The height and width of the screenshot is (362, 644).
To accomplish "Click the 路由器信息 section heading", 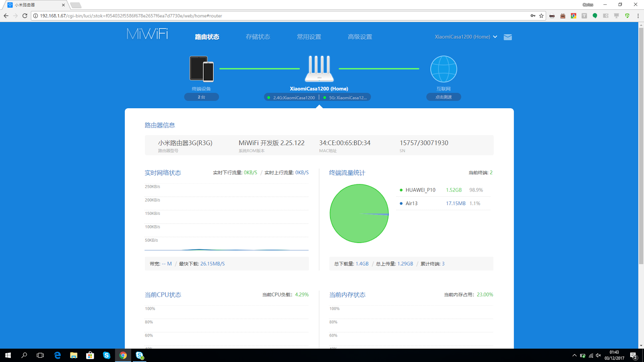I will tap(160, 125).
